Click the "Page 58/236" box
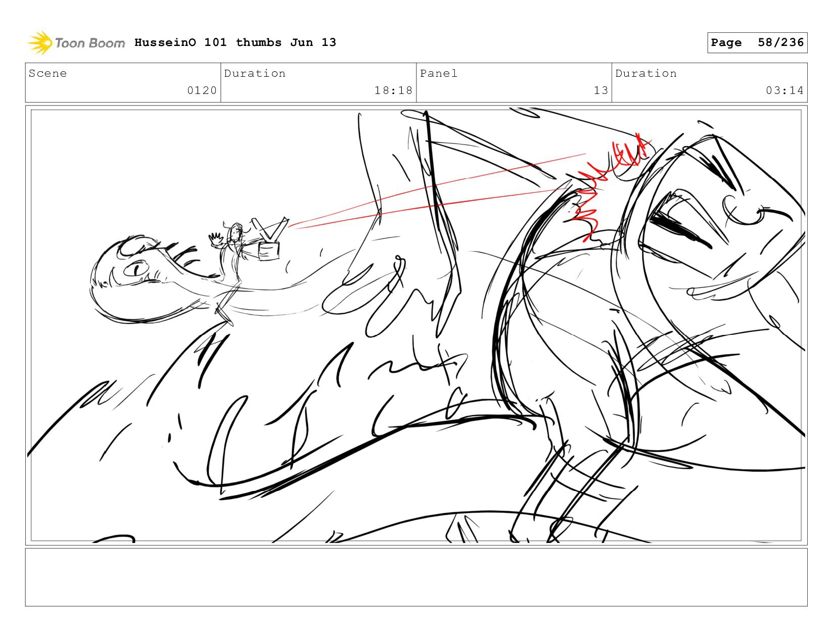Screen dimensions: 834x644 [757, 42]
